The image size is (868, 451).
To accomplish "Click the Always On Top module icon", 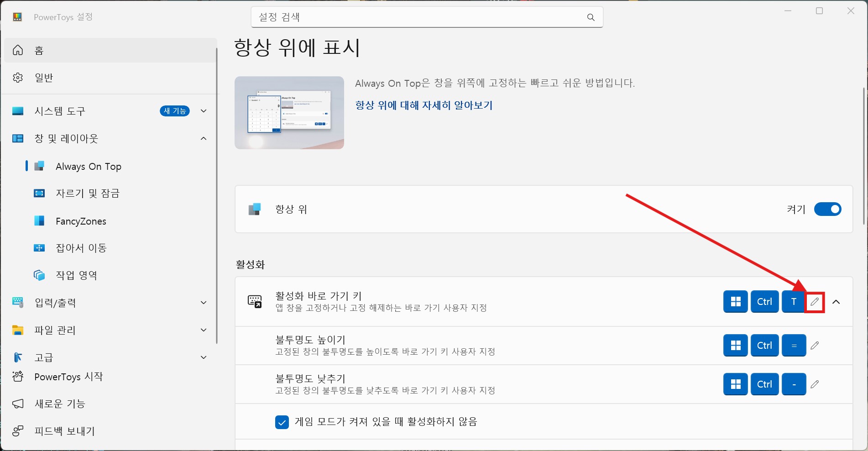I will pos(39,166).
